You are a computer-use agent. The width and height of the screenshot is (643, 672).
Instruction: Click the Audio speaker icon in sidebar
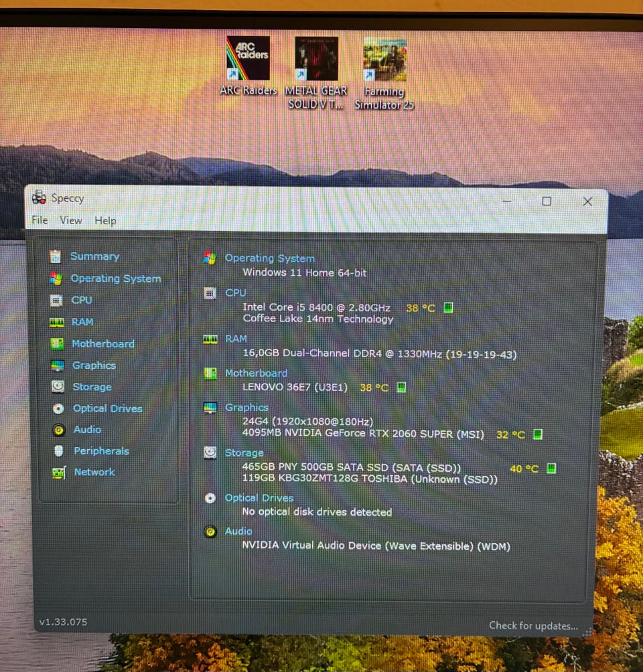[59, 430]
